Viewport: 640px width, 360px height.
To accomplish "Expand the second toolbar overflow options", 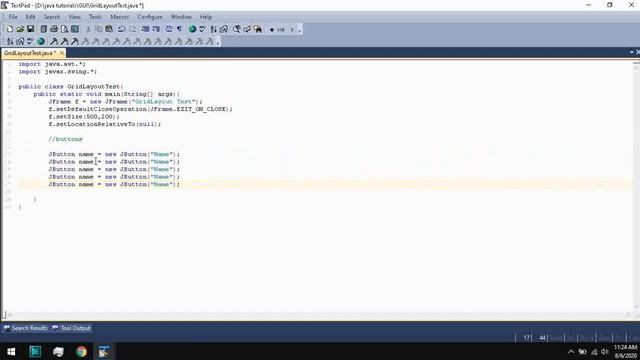I will [218, 42].
